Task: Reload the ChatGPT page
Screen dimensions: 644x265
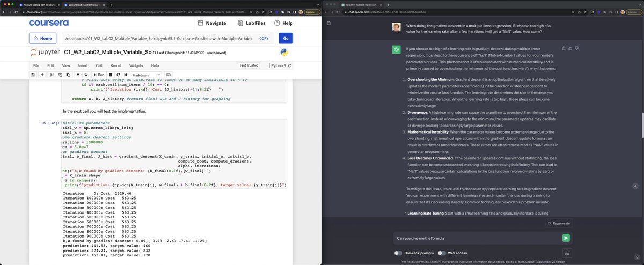Action: click(339, 12)
